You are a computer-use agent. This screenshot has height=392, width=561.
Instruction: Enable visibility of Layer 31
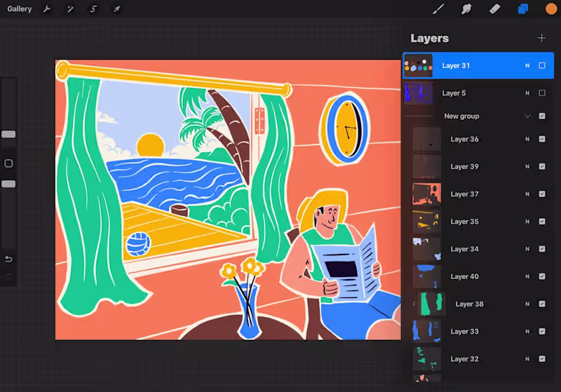tap(542, 65)
